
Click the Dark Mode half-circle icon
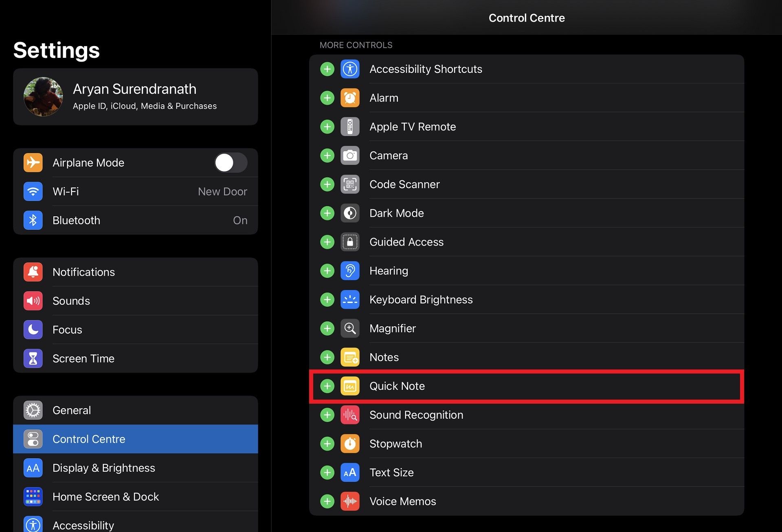(x=350, y=213)
